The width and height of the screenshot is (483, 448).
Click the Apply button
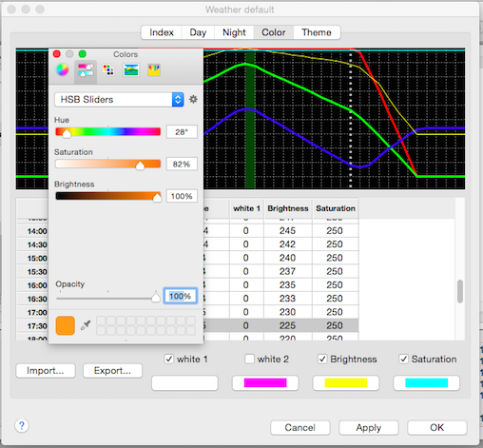tap(369, 428)
